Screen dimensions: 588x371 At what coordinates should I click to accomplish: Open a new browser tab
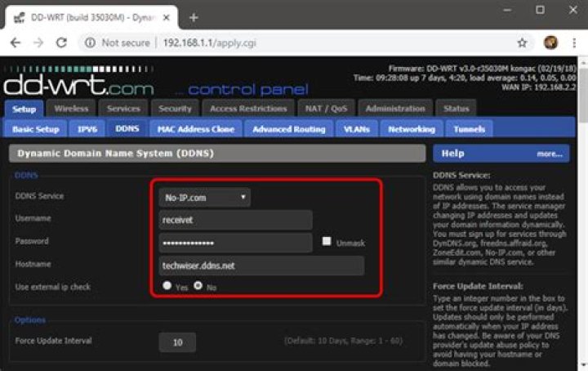[194, 16]
